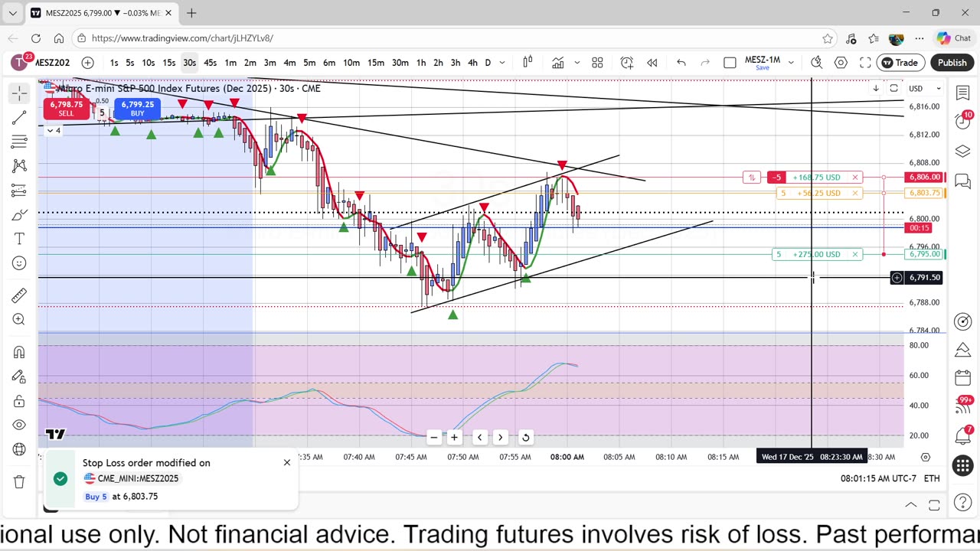Switch to the 5s timeframe
The height and width of the screenshot is (551, 980).
[130, 63]
